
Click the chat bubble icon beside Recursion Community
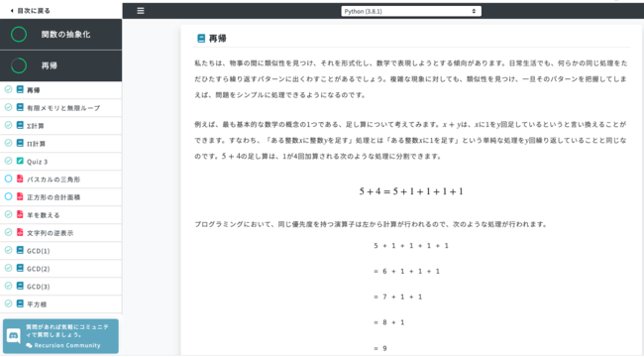pos(29,345)
